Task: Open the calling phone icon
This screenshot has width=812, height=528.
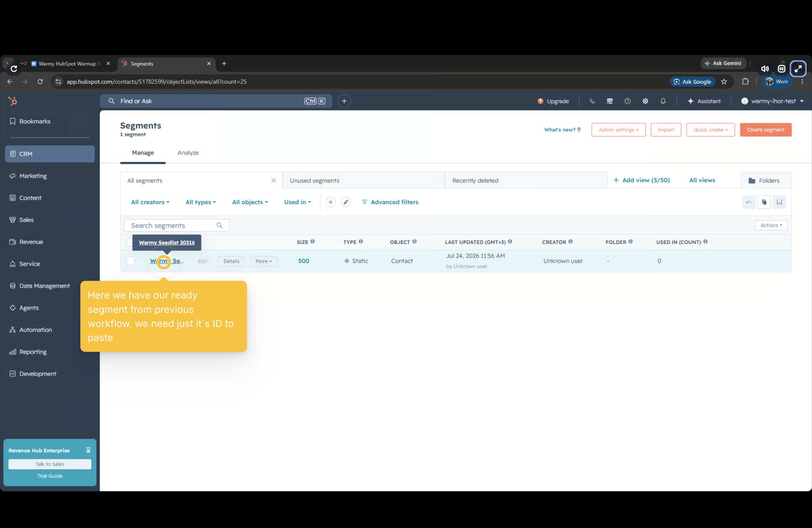Action: 592,101
